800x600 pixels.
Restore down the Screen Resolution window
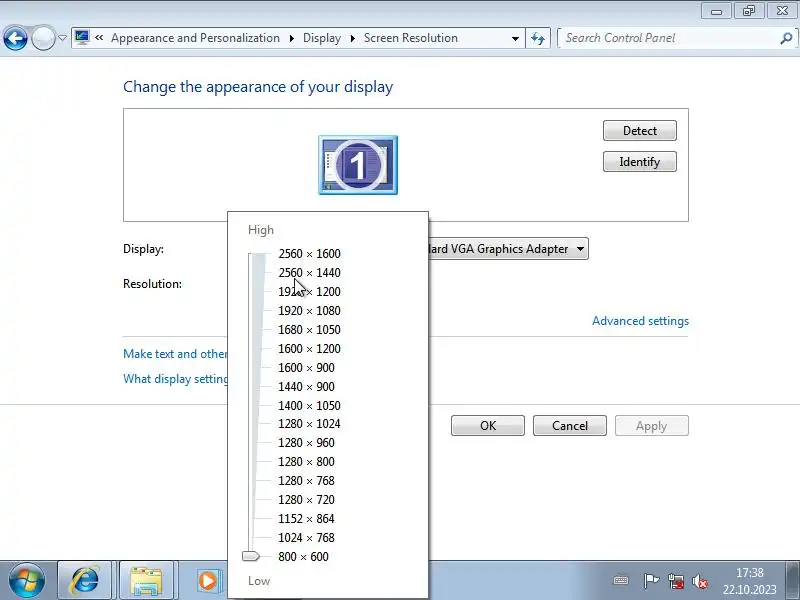tap(749, 11)
